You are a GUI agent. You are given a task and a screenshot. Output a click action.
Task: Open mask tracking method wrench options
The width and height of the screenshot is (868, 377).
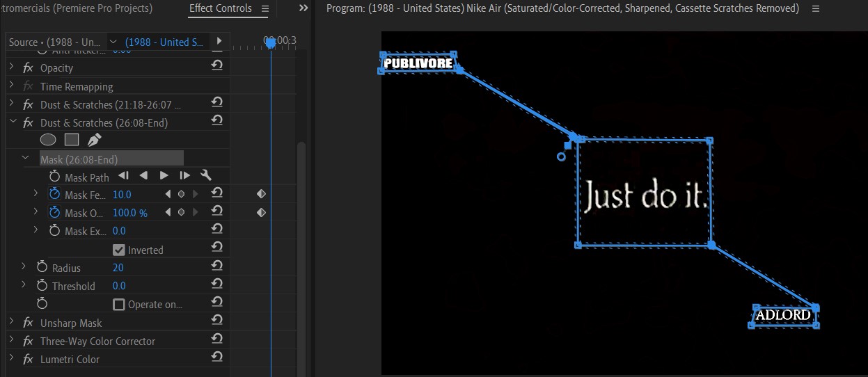[205, 177]
